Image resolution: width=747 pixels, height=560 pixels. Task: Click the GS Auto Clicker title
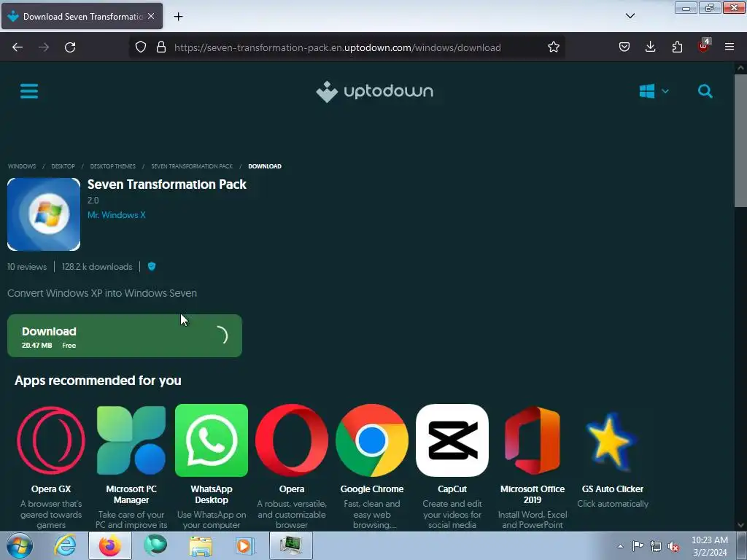pos(613,489)
